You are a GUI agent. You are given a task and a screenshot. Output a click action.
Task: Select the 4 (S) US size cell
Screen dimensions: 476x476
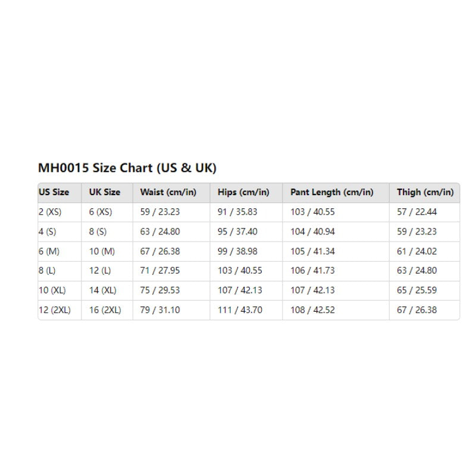(x=48, y=231)
